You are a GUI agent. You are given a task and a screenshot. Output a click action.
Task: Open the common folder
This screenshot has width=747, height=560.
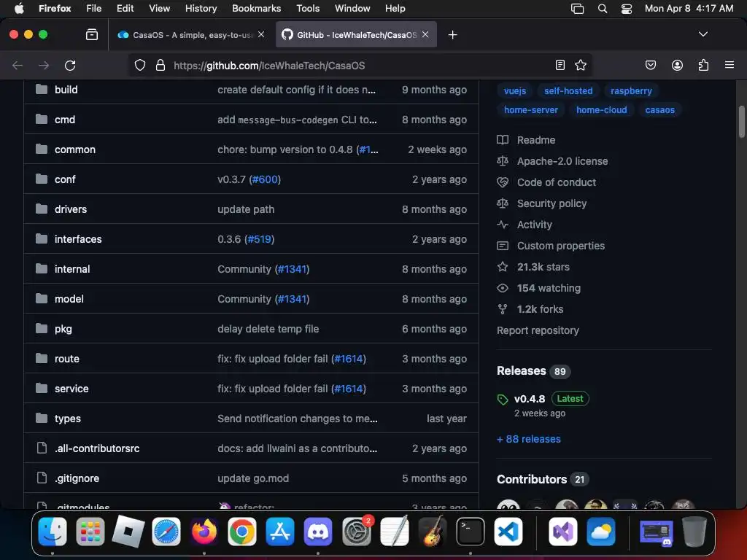tap(75, 149)
